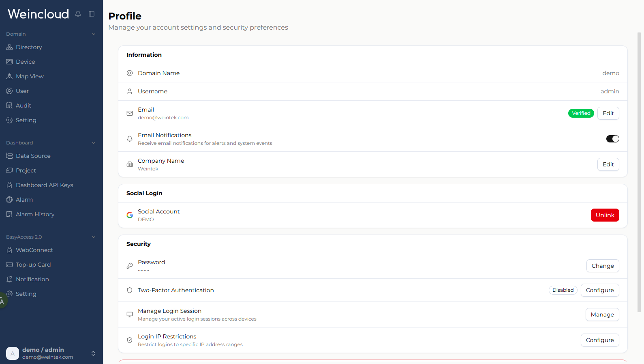644x364 pixels.
Task: Click the Map View pin icon
Action: [9, 76]
